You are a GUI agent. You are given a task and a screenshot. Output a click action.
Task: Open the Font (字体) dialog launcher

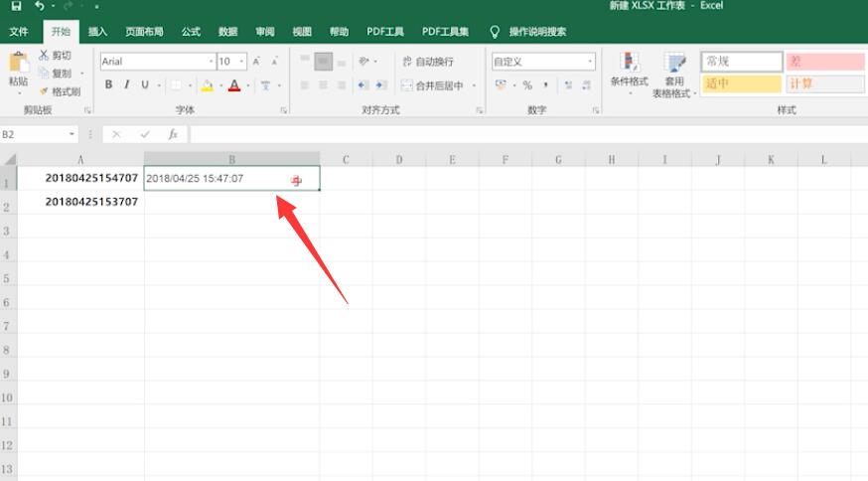[x=283, y=110]
